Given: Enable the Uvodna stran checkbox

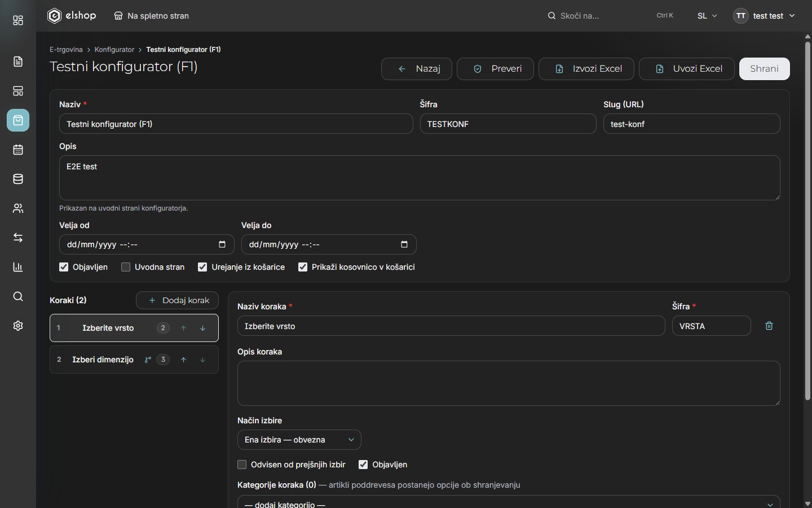Looking at the screenshot, I should click(126, 267).
